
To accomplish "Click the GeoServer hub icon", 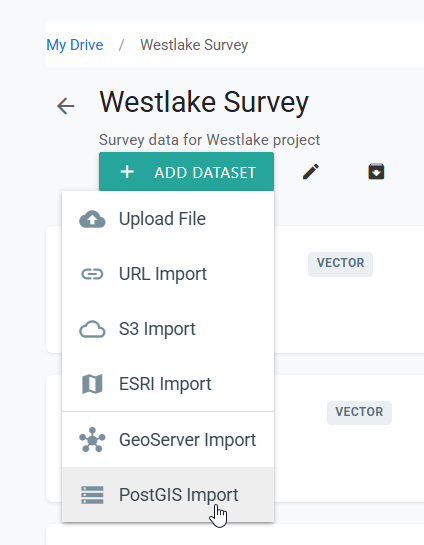I will [92, 440].
